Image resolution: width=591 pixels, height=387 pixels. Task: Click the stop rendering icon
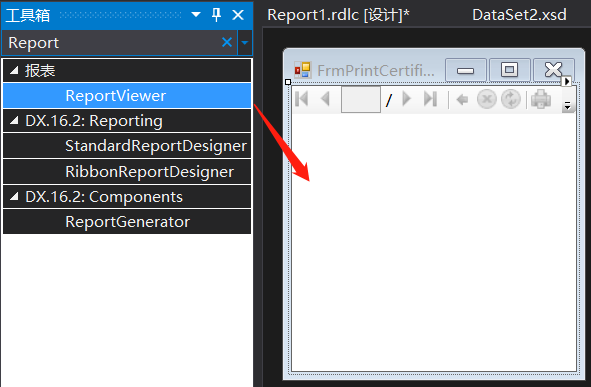tap(487, 99)
